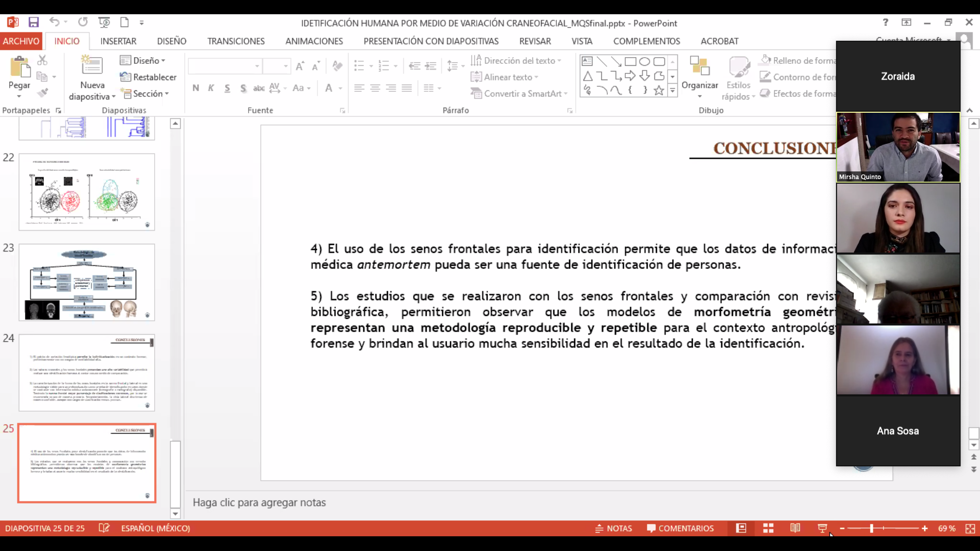Increase list indent level icon
The image size is (980, 551).
(x=431, y=66)
